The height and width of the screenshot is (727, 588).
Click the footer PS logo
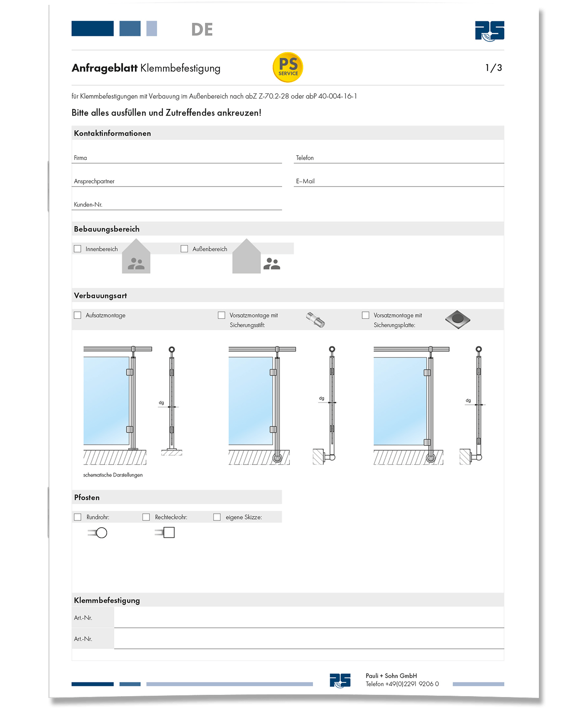(x=340, y=680)
